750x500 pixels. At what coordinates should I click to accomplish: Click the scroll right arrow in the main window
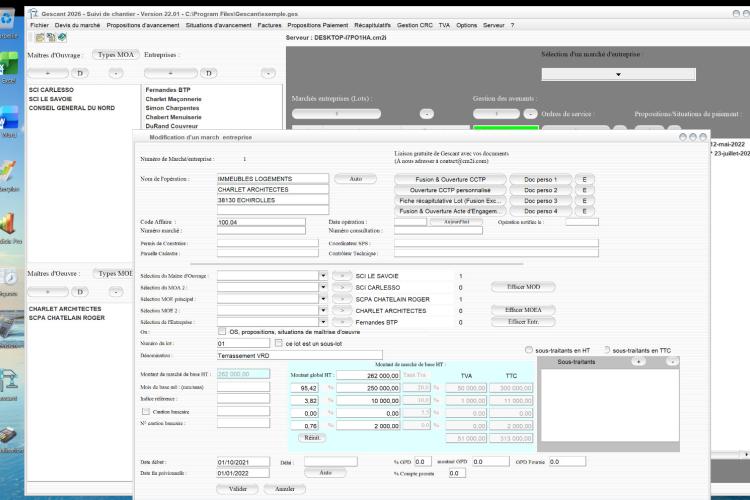click(x=746, y=454)
